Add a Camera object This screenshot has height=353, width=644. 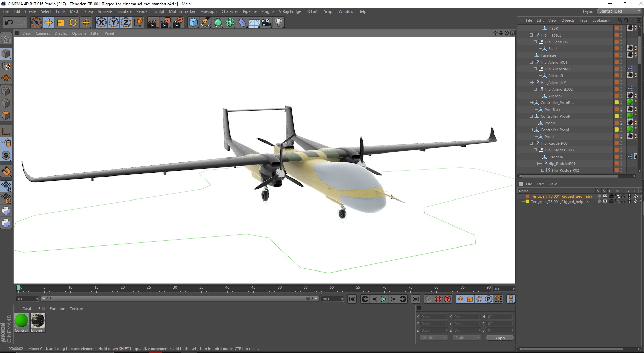(267, 23)
